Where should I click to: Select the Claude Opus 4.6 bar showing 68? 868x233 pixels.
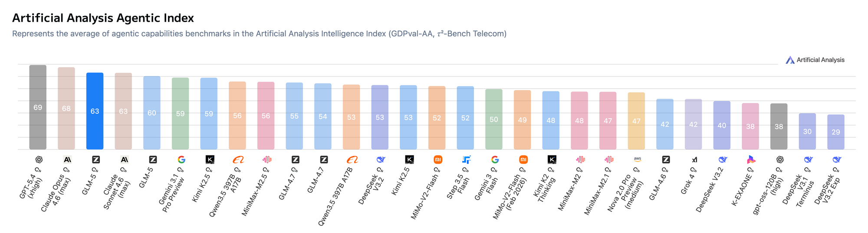(x=66, y=108)
